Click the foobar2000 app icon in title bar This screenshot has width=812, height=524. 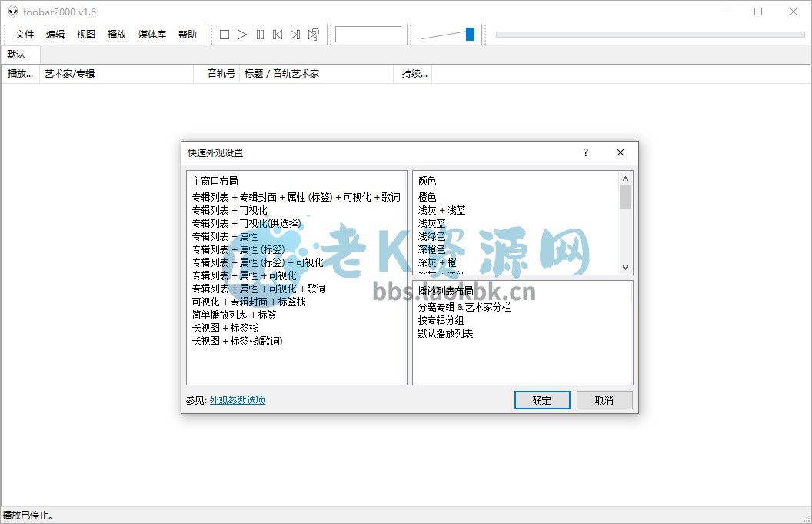point(13,12)
